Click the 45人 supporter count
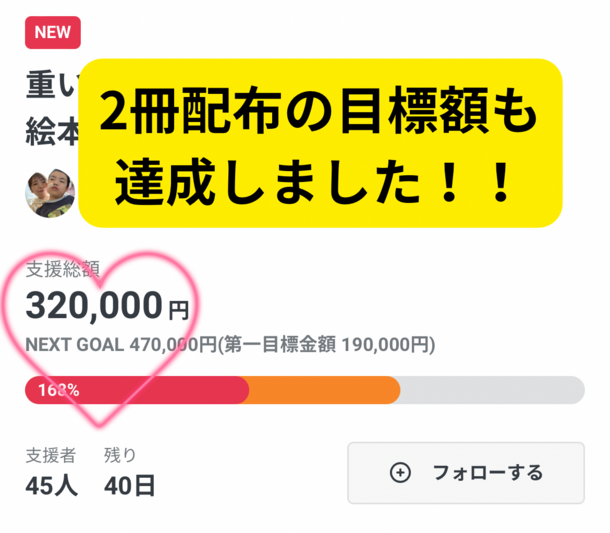The height and width of the screenshot is (533, 610). pos(52,487)
